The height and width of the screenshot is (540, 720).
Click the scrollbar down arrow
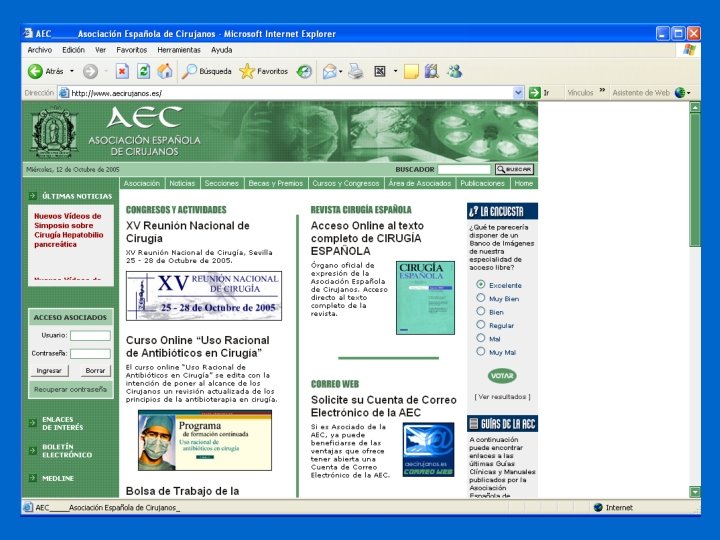(695, 492)
